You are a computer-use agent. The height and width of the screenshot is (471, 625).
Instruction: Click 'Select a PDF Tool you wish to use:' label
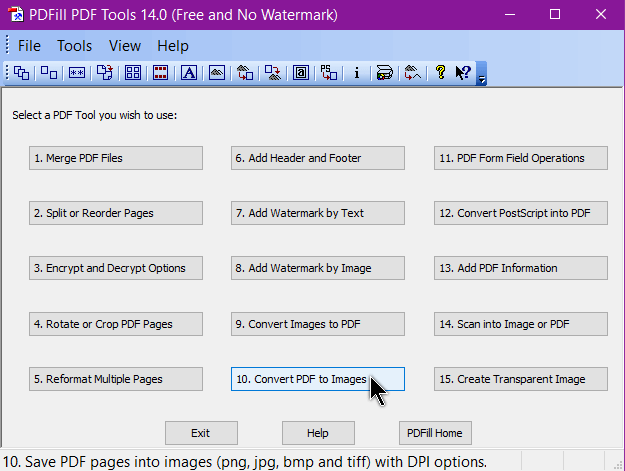coord(94,116)
